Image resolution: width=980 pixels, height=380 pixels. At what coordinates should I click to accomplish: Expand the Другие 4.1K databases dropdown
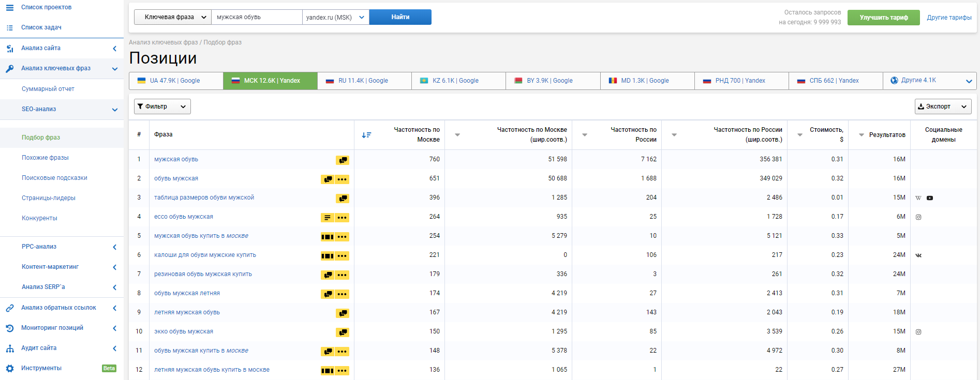930,81
